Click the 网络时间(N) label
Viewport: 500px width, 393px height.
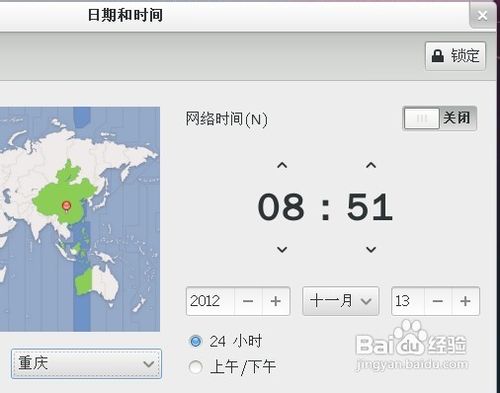[x=227, y=119]
